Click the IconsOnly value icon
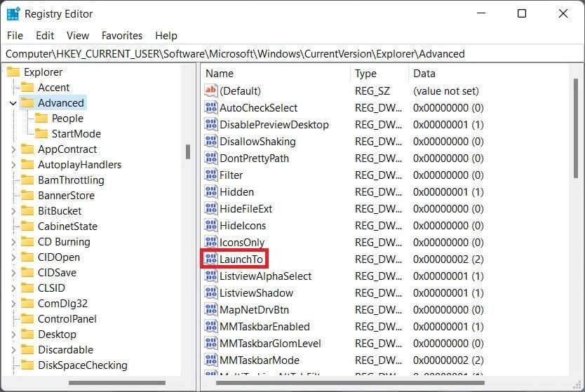The image size is (585, 392). tap(211, 242)
